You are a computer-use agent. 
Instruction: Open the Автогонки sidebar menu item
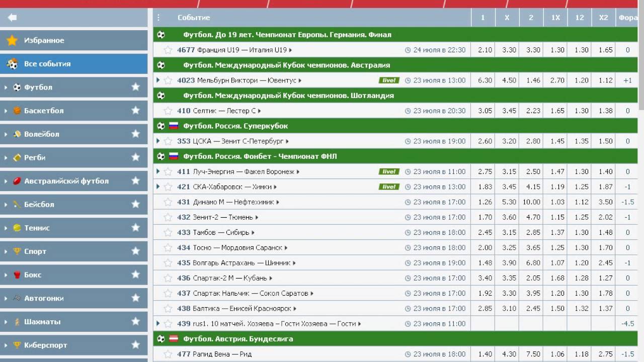coord(73,298)
